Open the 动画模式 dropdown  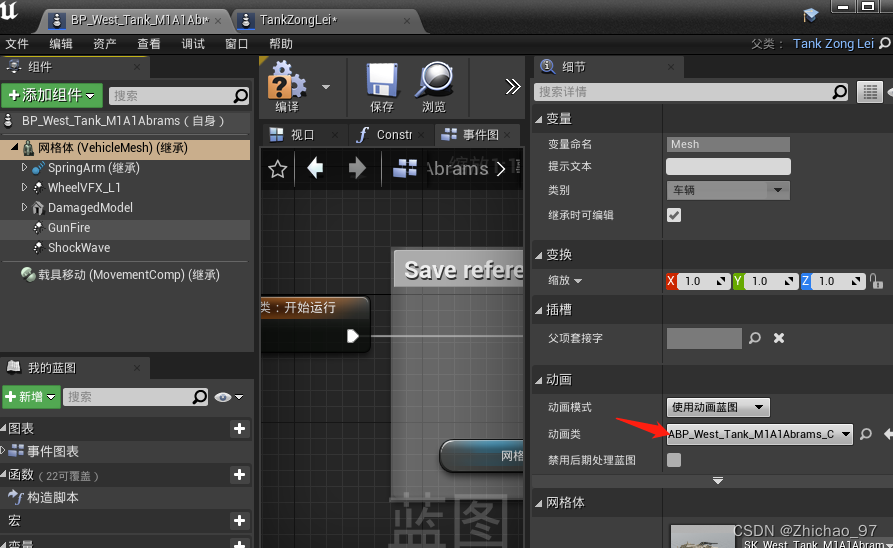point(718,407)
